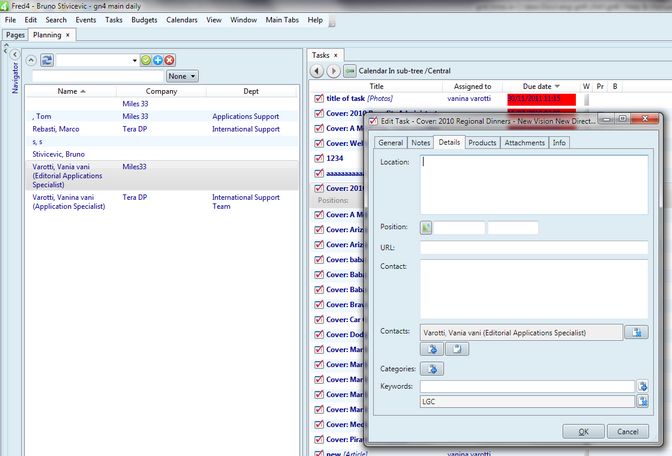Image resolution: width=672 pixels, height=456 pixels.
Task: Click the red delete contact icon
Action: click(x=170, y=60)
